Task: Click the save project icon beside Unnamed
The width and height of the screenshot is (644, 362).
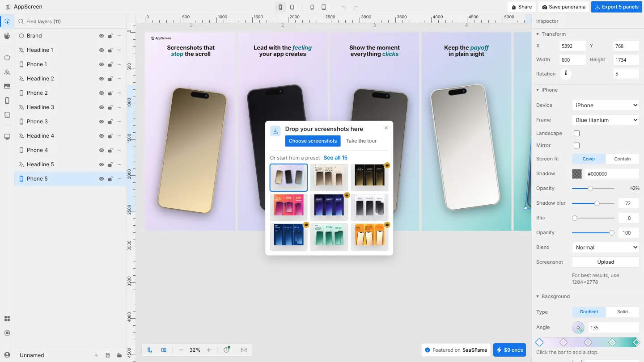Action: click(108, 355)
